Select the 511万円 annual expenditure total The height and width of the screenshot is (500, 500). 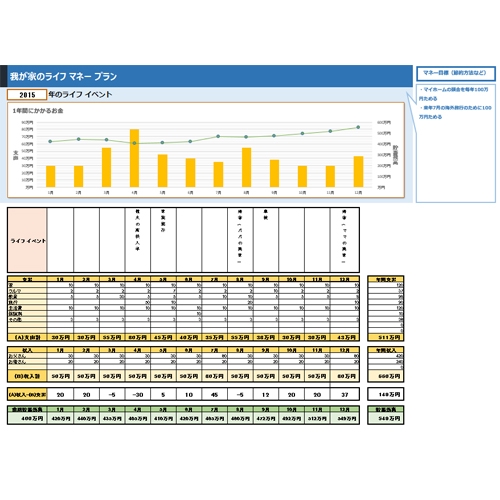386,337
